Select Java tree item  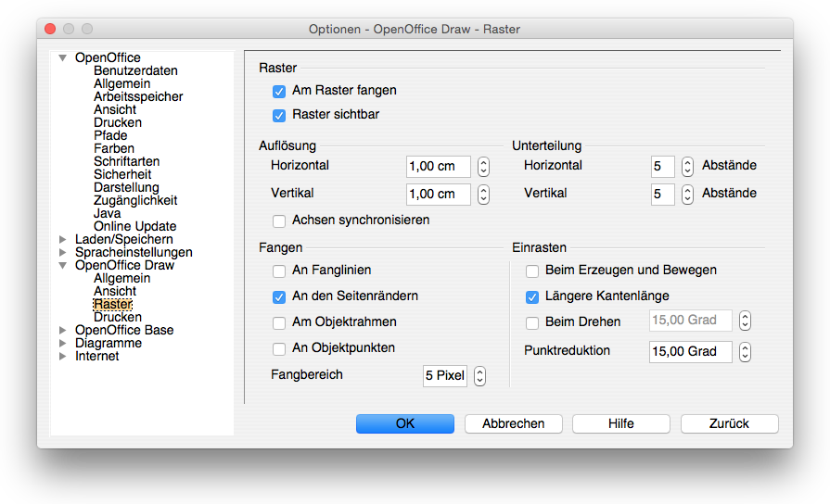tap(107, 213)
